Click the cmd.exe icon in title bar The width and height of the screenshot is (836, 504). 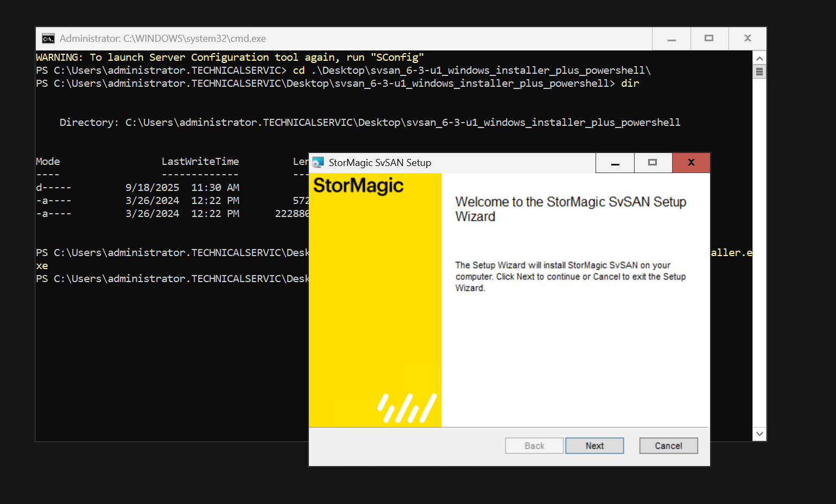[48, 39]
